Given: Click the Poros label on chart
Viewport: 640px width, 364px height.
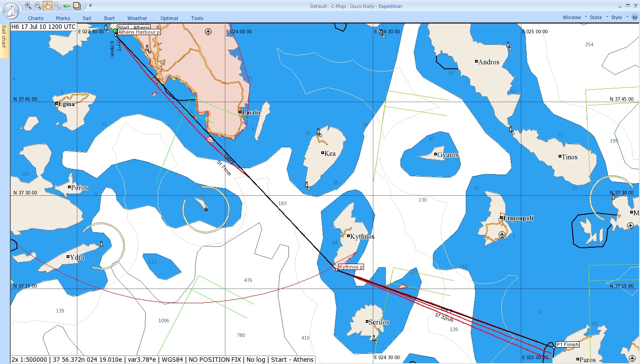Looking at the screenshot, I should [80, 188].
